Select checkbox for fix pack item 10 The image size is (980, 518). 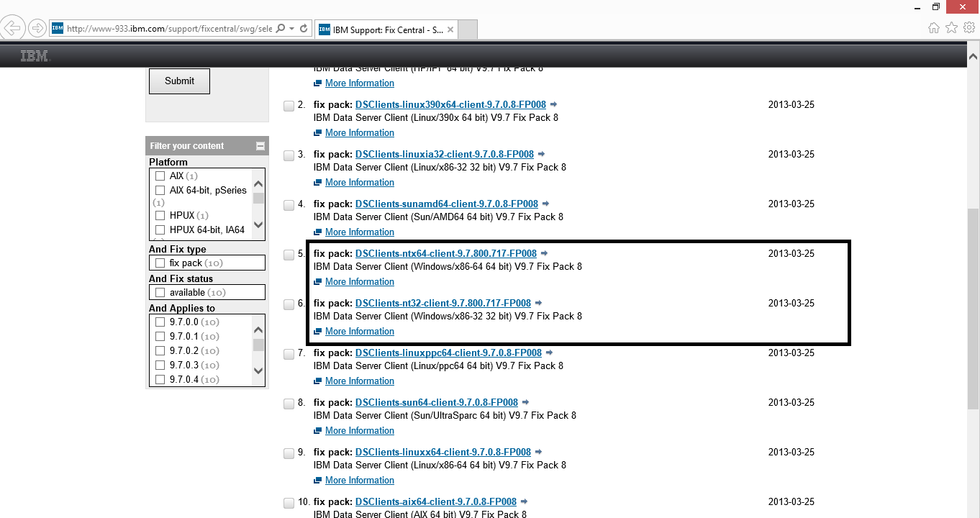pyautogui.click(x=289, y=503)
